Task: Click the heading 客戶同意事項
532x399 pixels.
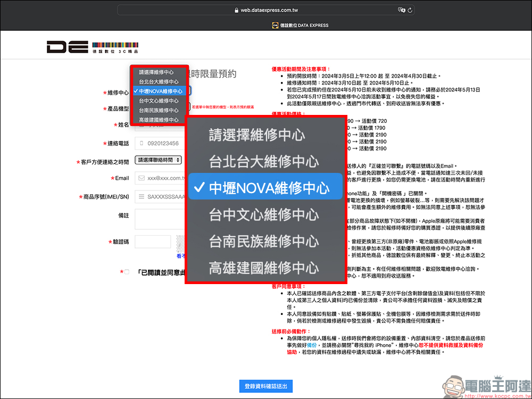Action: (288, 286)
